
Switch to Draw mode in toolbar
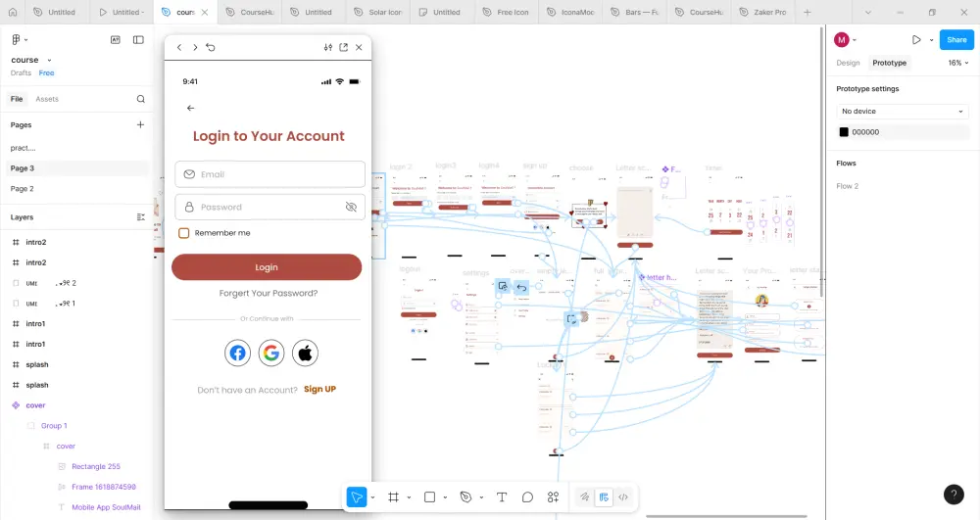[584, 497]
